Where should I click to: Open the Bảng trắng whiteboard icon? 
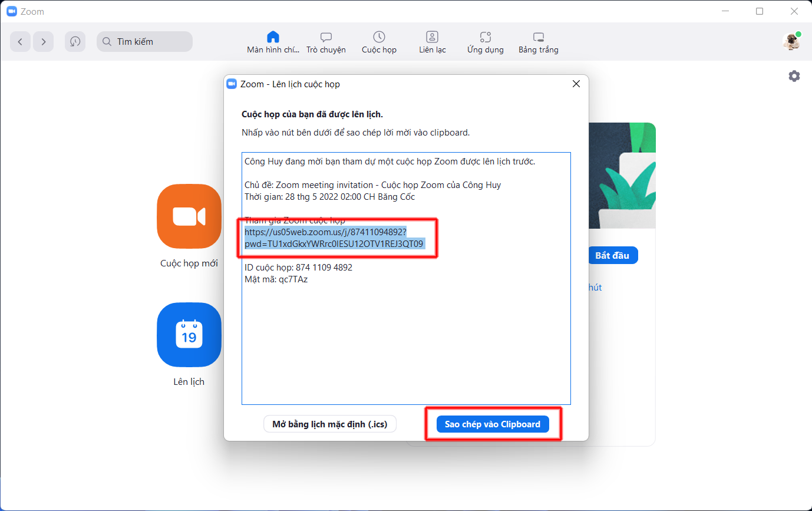point(537,41)
